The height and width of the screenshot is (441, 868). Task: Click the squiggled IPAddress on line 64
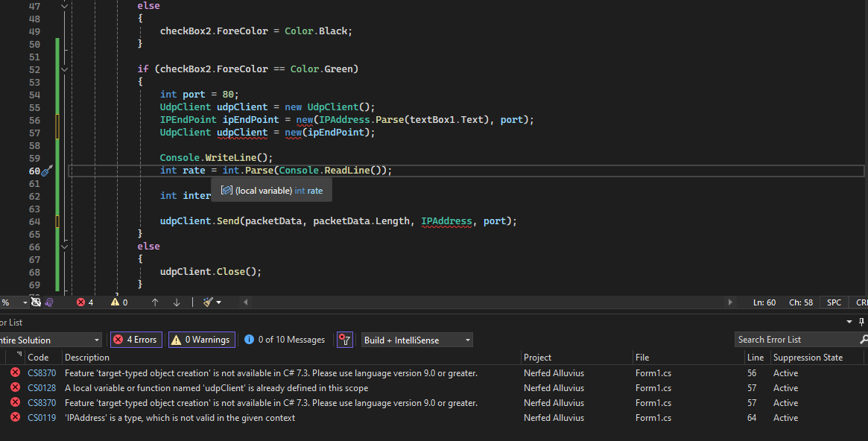pyautogui.click(x=446, y=220)
